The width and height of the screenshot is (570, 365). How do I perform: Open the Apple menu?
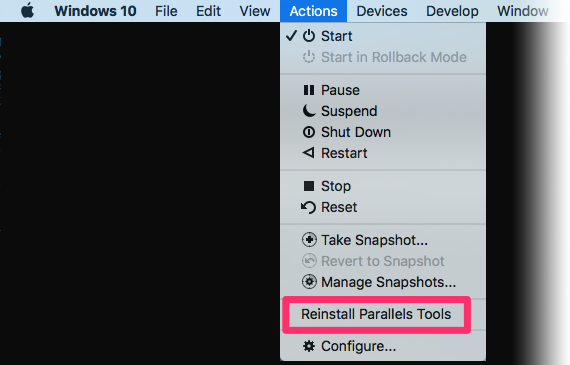point(27,11)
